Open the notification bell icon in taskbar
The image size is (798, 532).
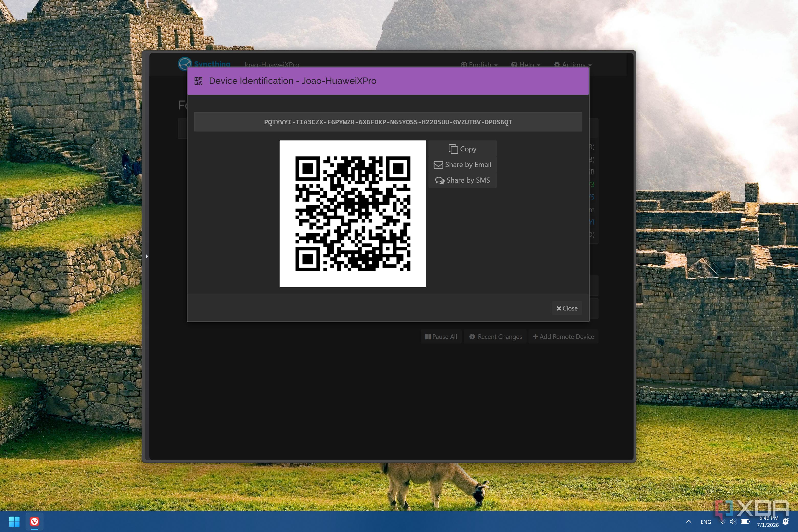click(785, 522)
